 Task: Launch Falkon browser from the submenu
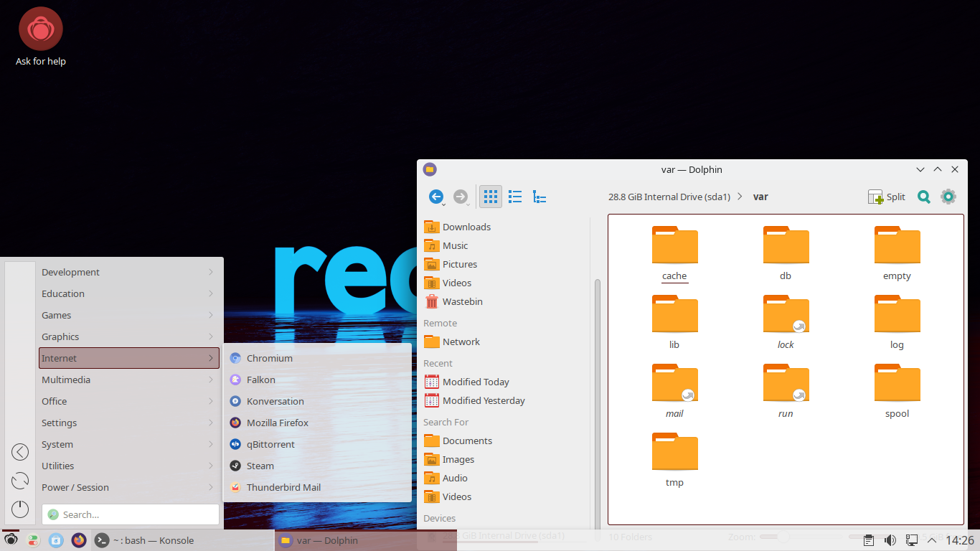[318, 380]
